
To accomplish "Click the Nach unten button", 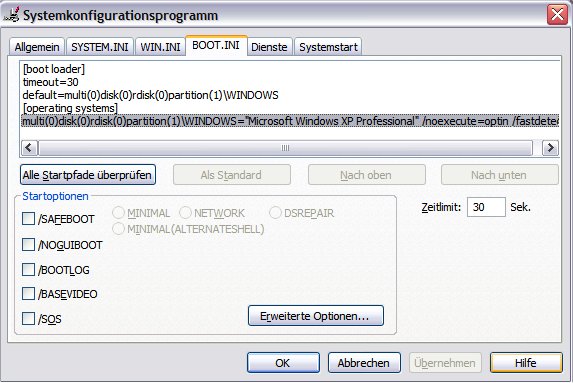I will click(x=500, y=175).
